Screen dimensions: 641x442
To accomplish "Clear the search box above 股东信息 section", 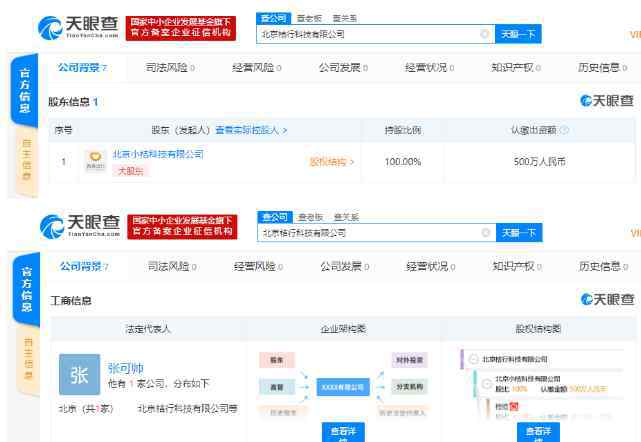I will click(485, 34).
